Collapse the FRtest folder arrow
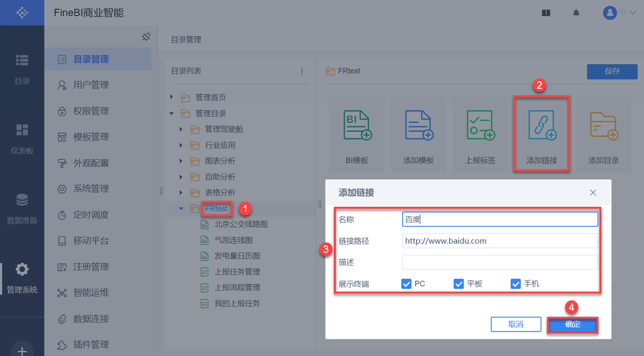 181,209
